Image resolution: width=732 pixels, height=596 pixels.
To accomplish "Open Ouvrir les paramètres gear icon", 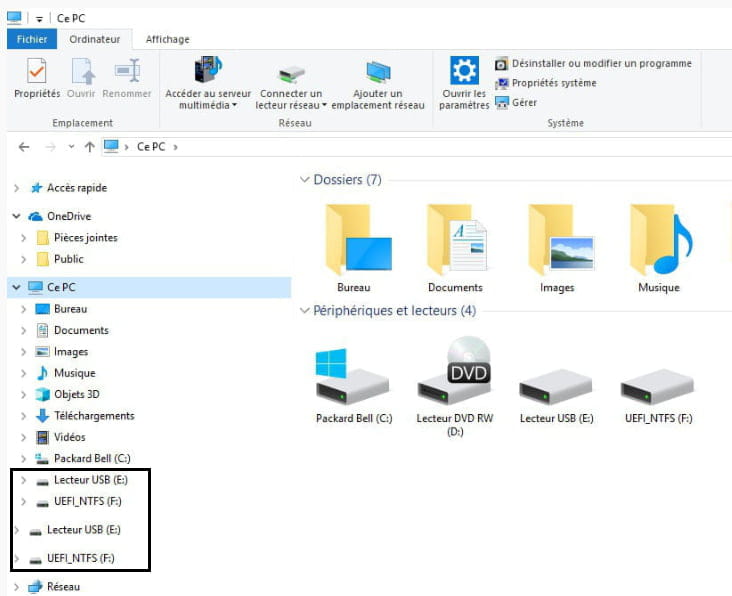I will point(464,70).
